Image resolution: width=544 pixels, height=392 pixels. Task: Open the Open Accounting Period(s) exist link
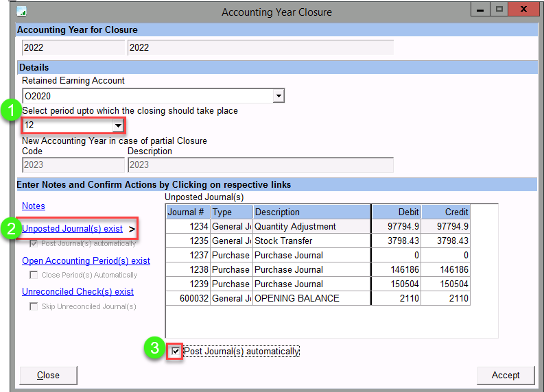[x=86, y=260]
